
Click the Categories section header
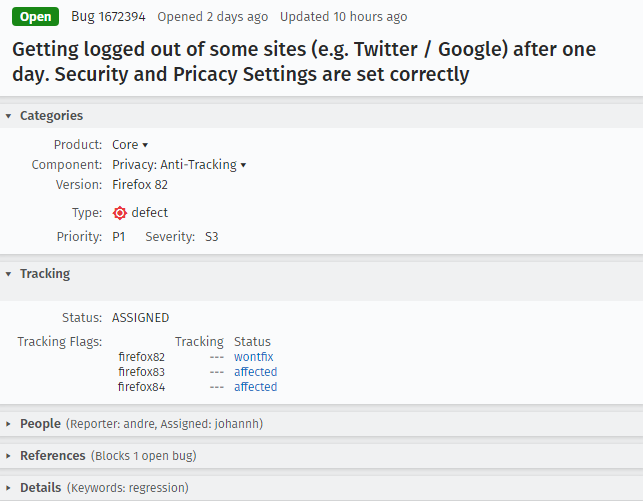[51, 116]
